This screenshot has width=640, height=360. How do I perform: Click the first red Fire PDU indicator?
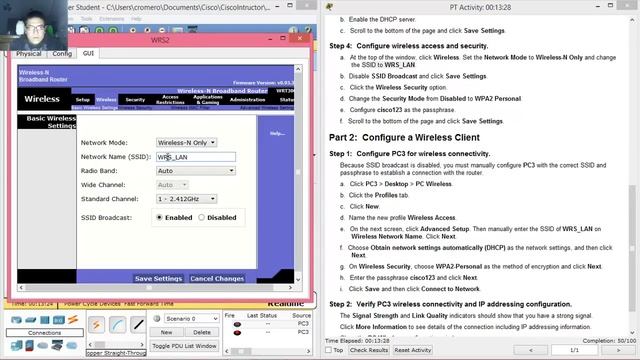coord(237,324)
